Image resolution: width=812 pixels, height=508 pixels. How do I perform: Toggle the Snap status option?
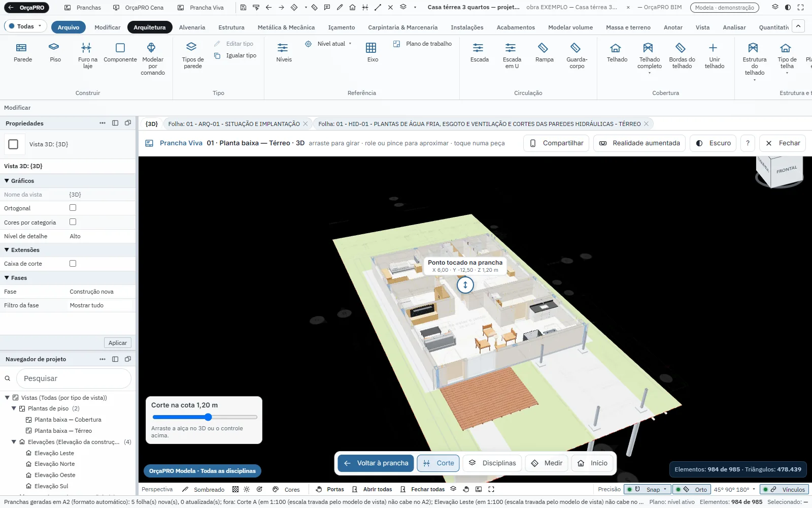pos(647,489)
